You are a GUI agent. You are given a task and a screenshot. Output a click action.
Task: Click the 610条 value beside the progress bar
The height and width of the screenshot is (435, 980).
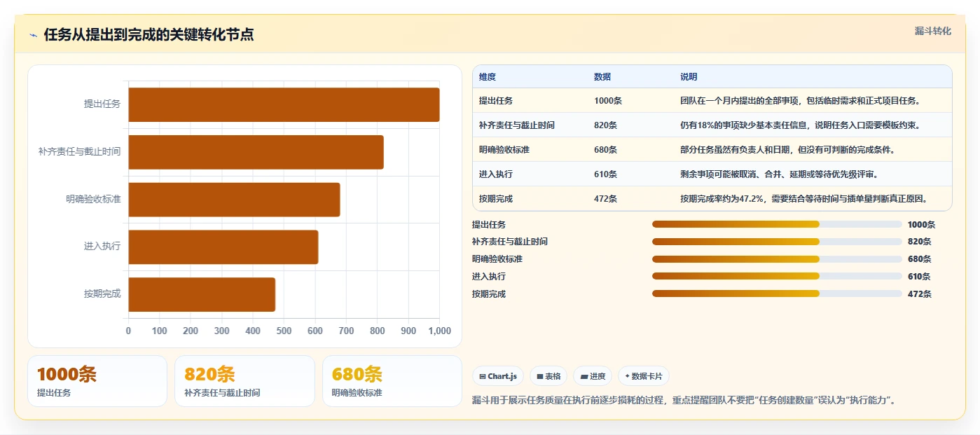tap(919, 277)
